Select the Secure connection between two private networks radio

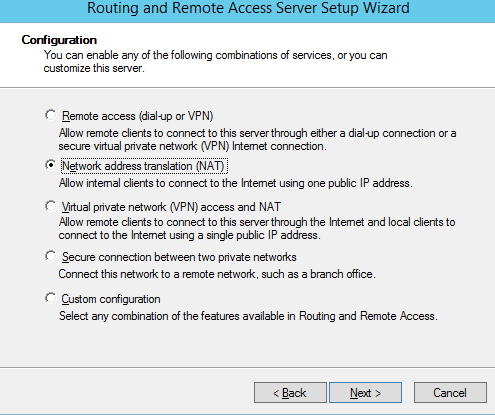tap(51, 256)
